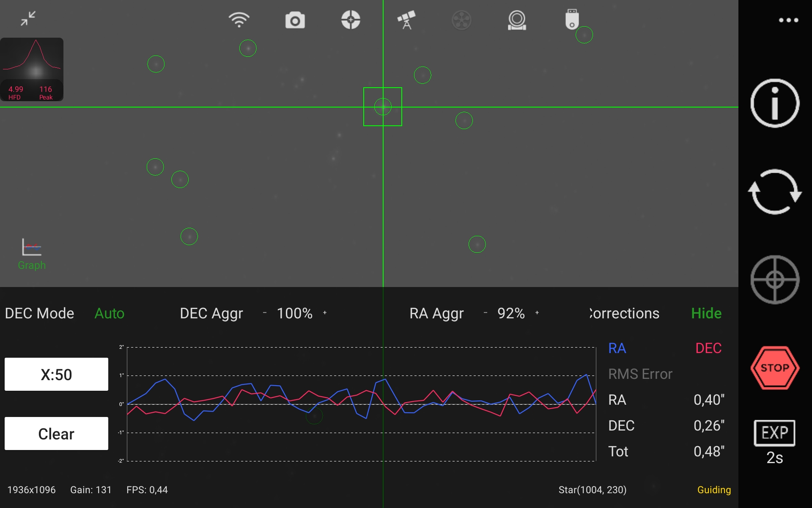The image size is (812, 508).
Task: Change exposure time via EXP 2s button
Action: 775,443
